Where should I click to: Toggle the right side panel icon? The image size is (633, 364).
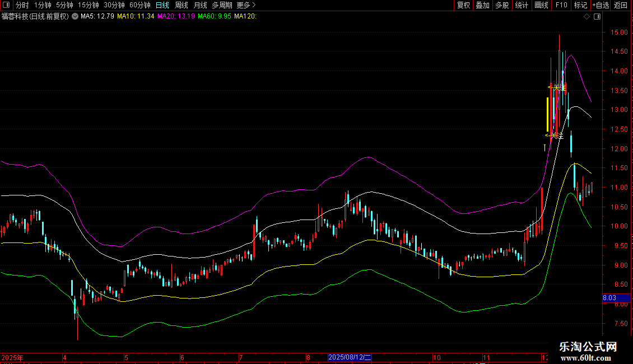tap(598, 17)
